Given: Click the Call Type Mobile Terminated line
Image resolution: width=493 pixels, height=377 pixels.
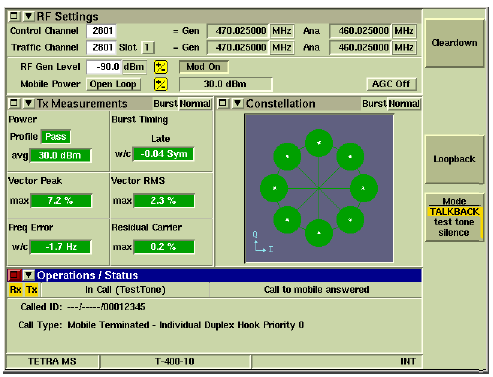Looking at the screenshot, I should [x=161, y=325].
